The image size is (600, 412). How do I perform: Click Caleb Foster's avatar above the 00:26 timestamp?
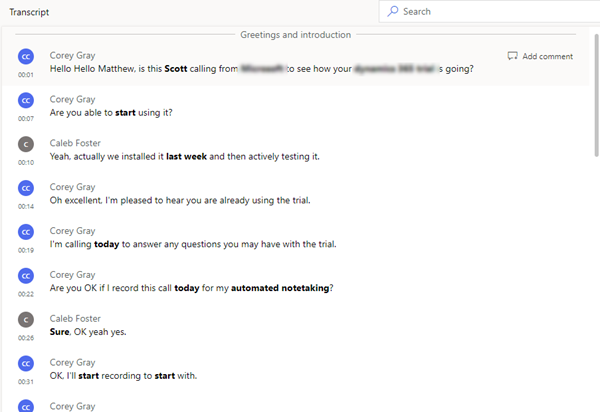[x=26, y=320]
